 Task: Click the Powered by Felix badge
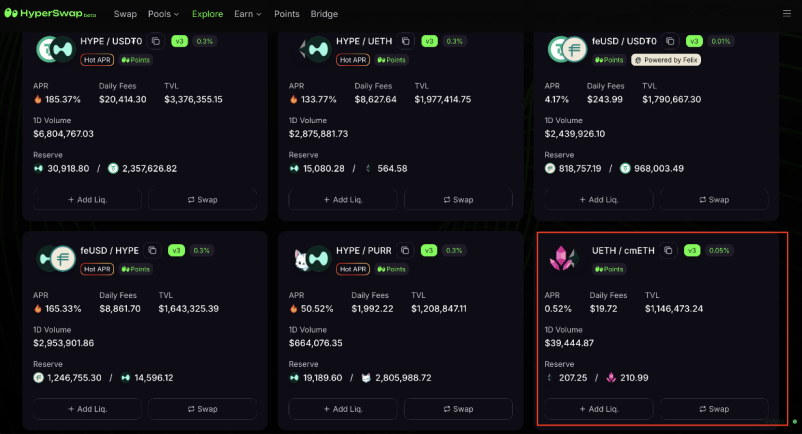pos(666,60)
